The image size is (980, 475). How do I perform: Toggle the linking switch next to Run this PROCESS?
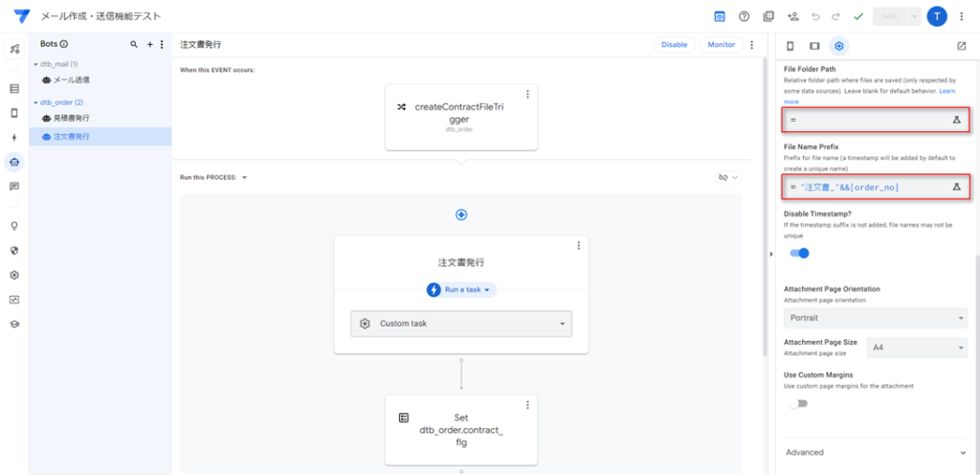[728, 177]
